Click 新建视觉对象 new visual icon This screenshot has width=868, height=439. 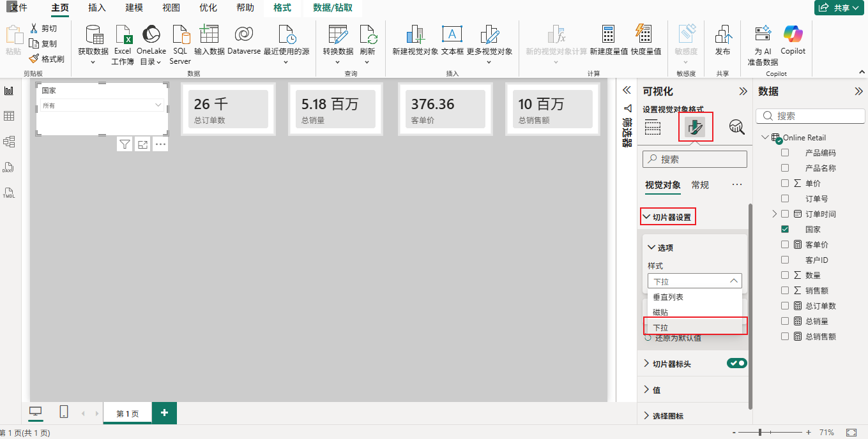pos(415,34)
